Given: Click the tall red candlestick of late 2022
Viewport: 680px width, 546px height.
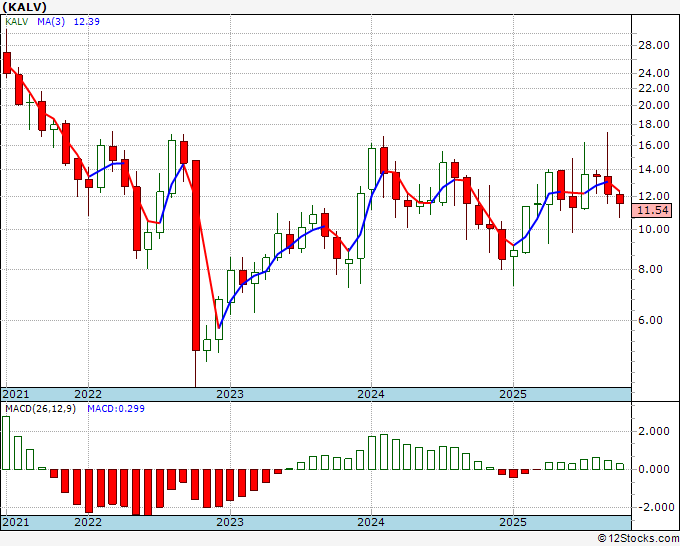Looking at the screenshot, I should [x=196, y=255].
